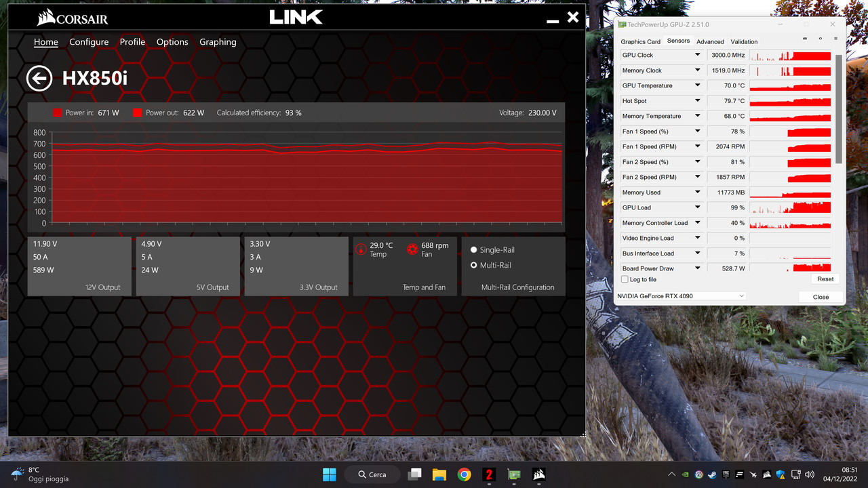Open Windows Security shield tray icon
Screen dimensions: 868x488
click(781, 474)
